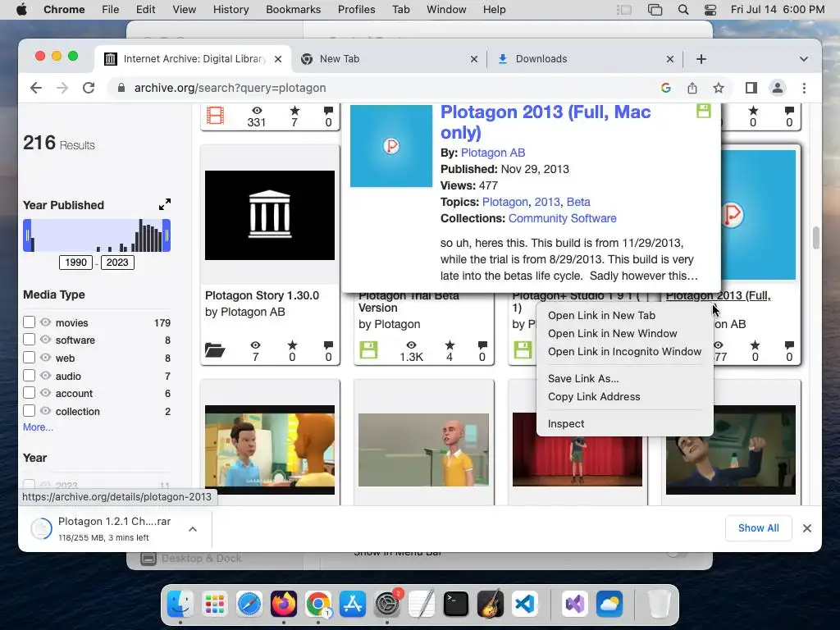Show more media types via More...
Screen dimensions: 840x630
pos(38,427)
